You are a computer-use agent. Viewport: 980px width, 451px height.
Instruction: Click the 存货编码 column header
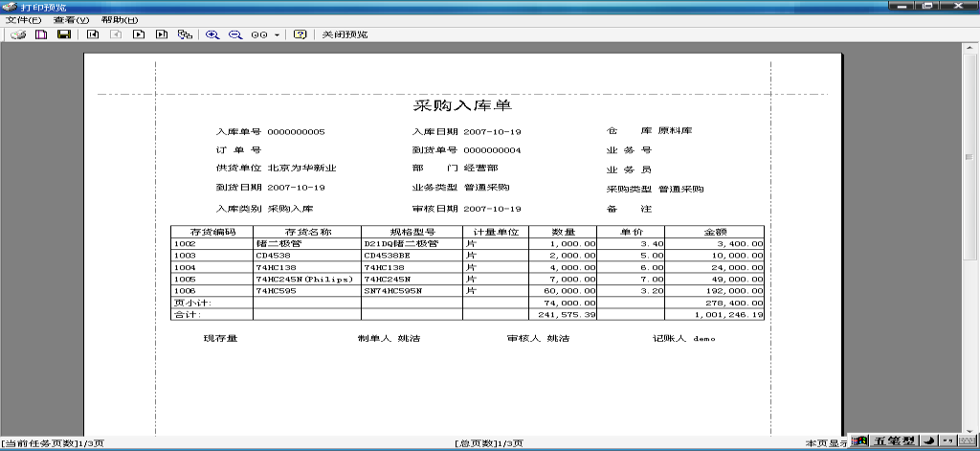pyautogui.click(x=212, y=232)
